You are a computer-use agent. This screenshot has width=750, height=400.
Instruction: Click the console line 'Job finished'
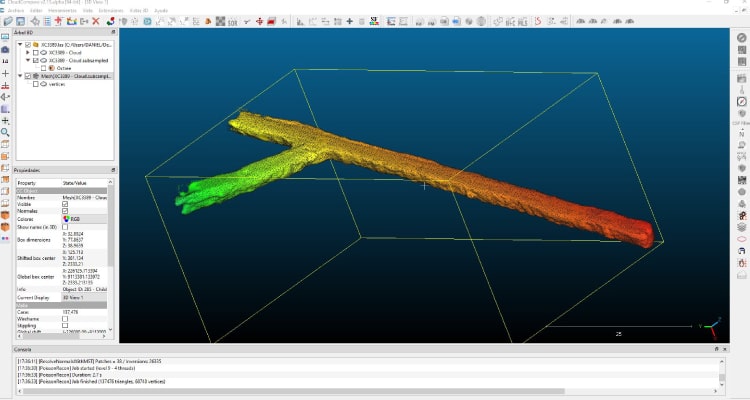coord(91,381)
